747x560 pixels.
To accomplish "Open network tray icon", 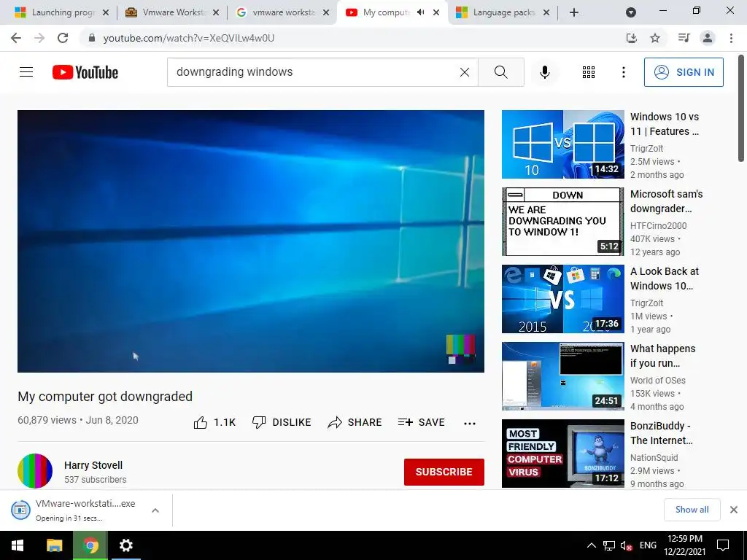I will [609, 545].
